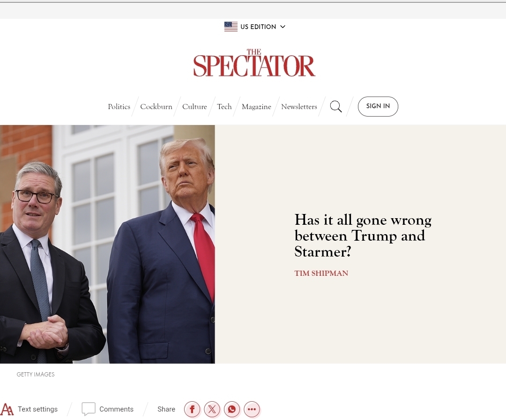The width and height of the screenshot is (506, 420).
Task: Open the Trump and Starmer photo
Action: pos(107,244)
